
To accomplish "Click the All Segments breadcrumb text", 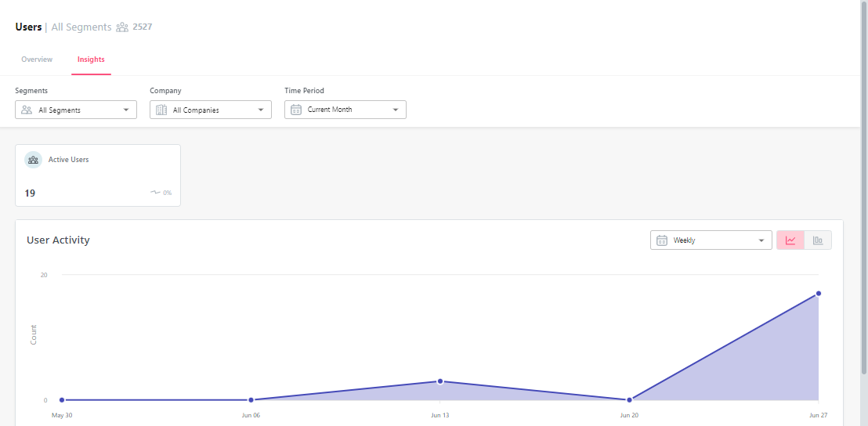I will [81, 27].
